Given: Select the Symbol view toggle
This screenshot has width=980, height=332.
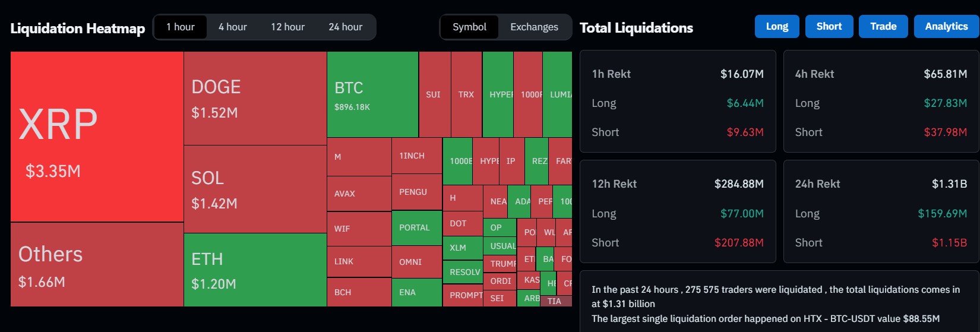Looking at the screenshot, I should point(469,27).
